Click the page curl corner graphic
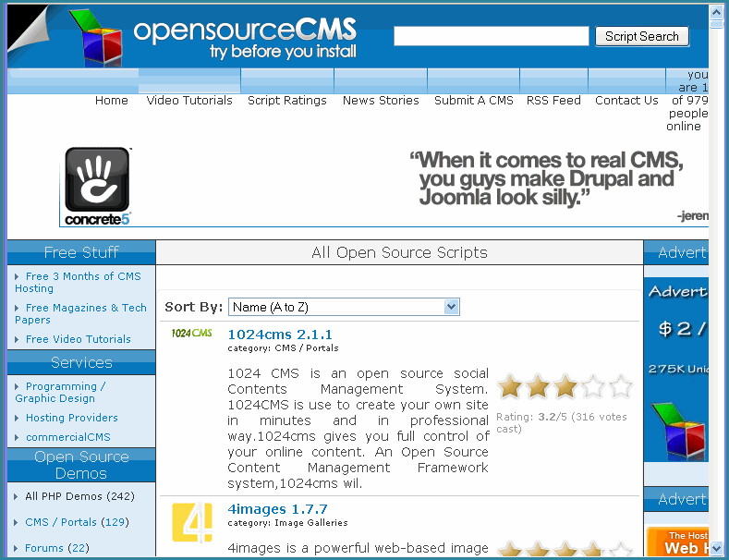729x560 pixels. pos(28,29)
